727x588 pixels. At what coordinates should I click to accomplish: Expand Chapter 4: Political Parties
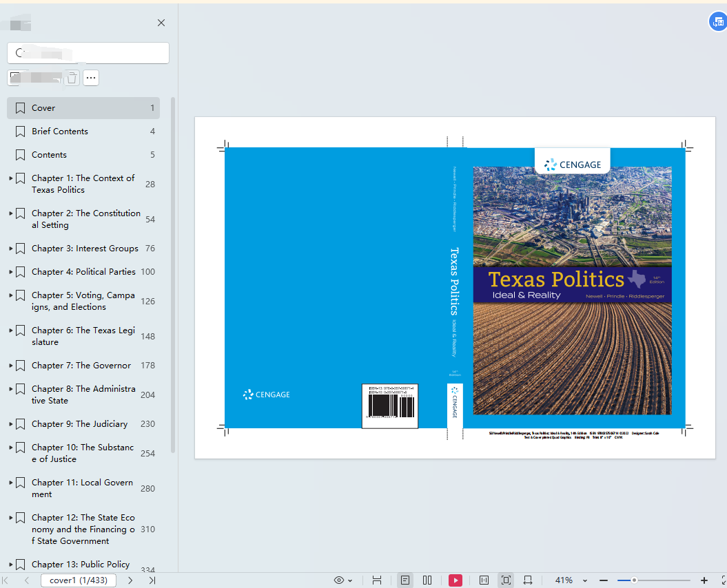pyautogui.click(x=10, y=271)
